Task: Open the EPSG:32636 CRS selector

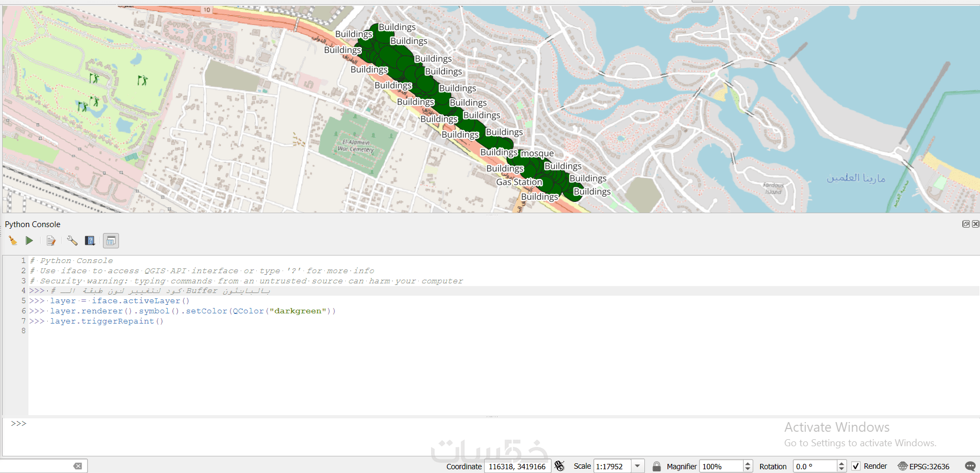Action: [924, 466]
